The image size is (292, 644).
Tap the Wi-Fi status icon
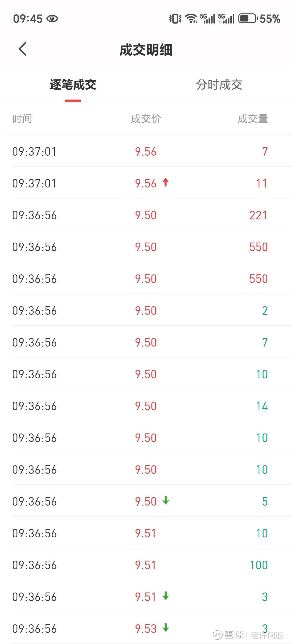click(x=191, y=19)
